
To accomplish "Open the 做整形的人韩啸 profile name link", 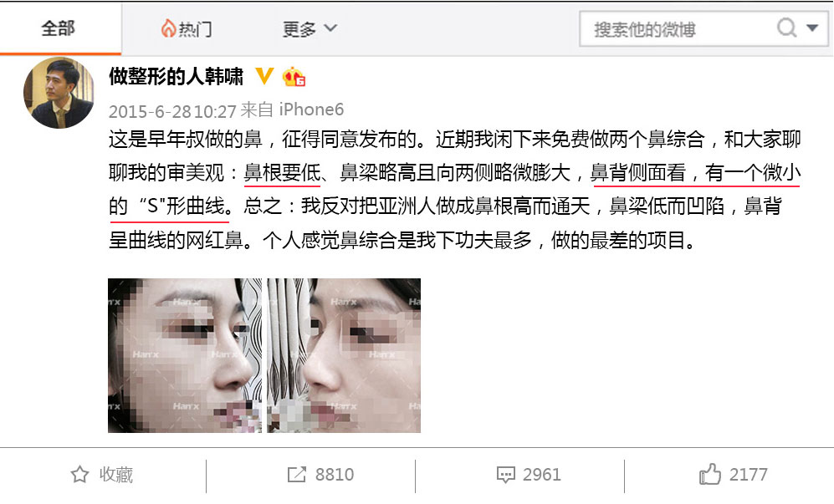I will [x=176, y=77].
